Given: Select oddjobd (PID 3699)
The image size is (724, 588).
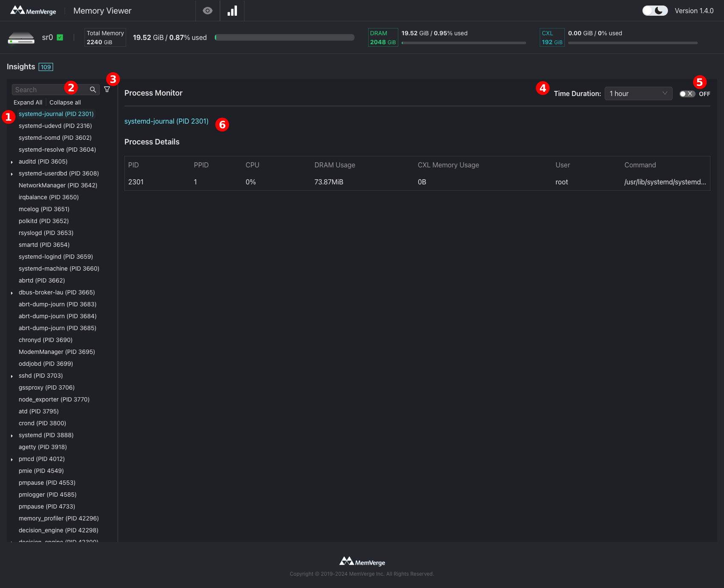Looking at the screenshot, I should [46, 364].
